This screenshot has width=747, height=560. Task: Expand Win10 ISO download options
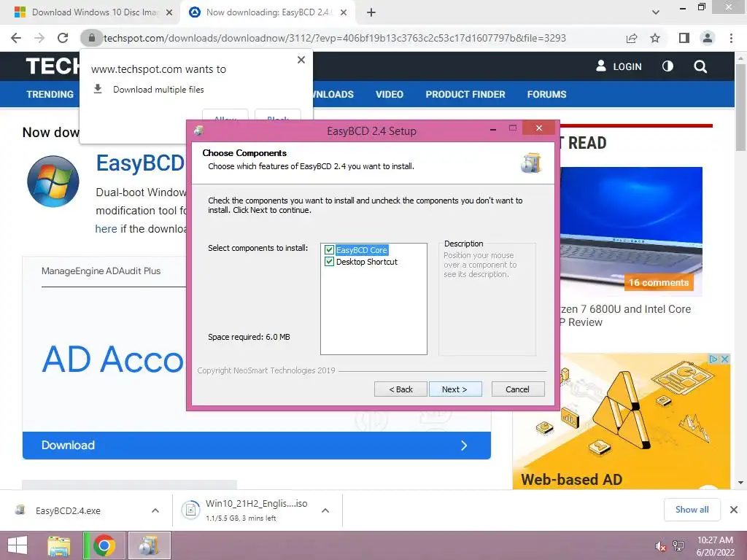325,510
